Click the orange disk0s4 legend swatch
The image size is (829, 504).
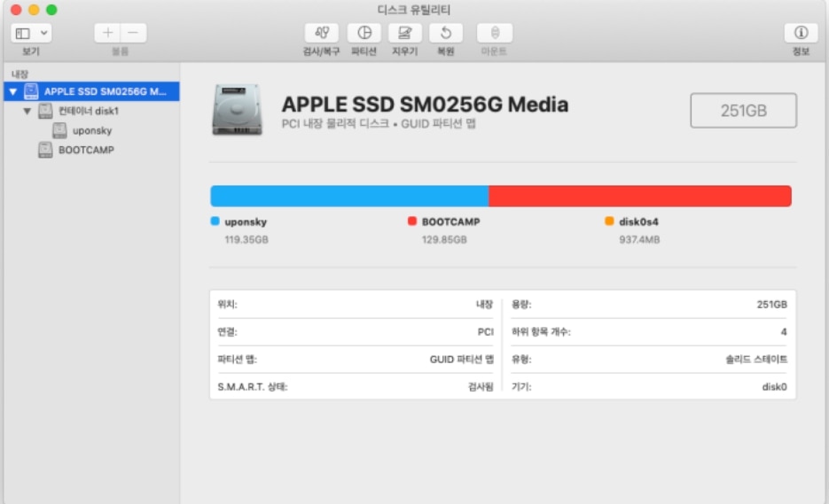[x=609, y=221]
